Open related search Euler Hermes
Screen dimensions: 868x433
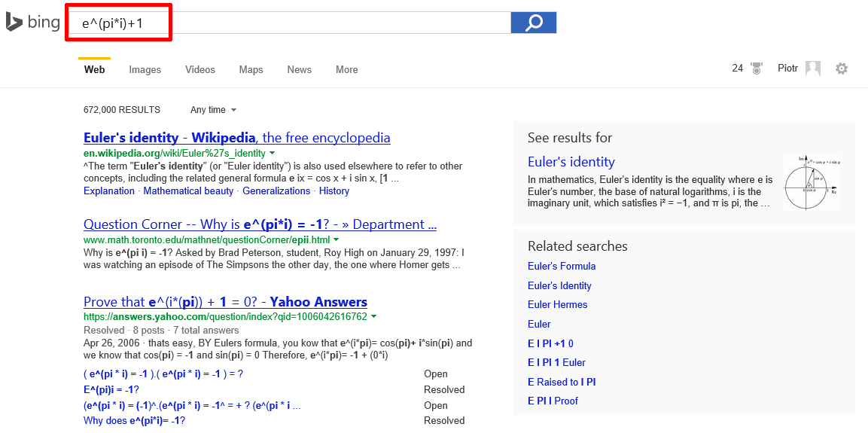tap(557, 304)
